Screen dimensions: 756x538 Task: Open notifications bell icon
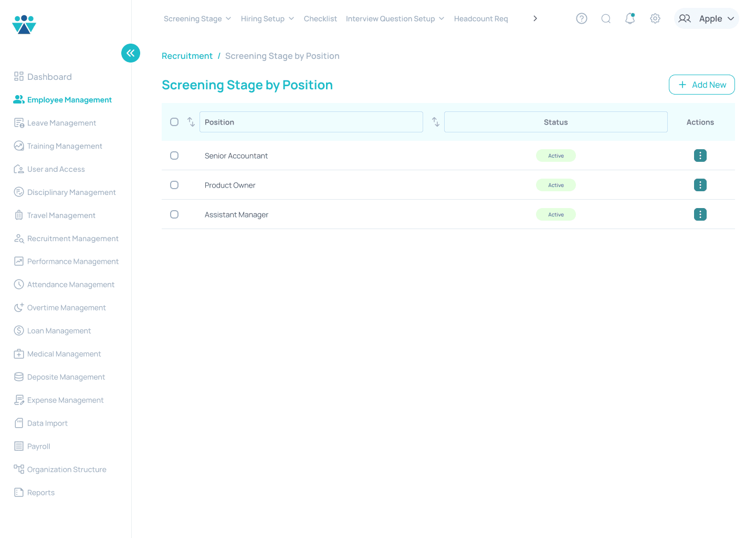pyautogui.click(x=630, y=18)
